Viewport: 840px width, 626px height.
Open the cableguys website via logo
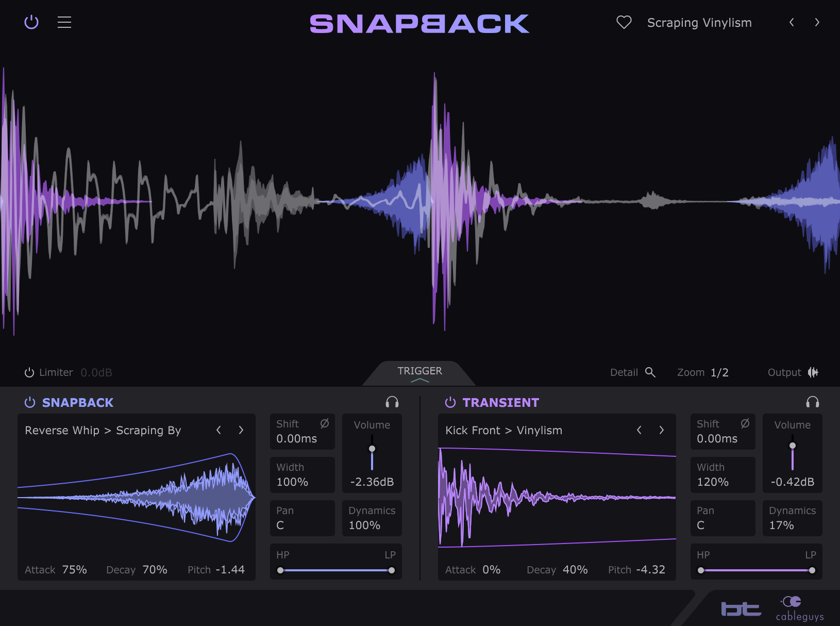pyautogui.click(x=799, y=608)
